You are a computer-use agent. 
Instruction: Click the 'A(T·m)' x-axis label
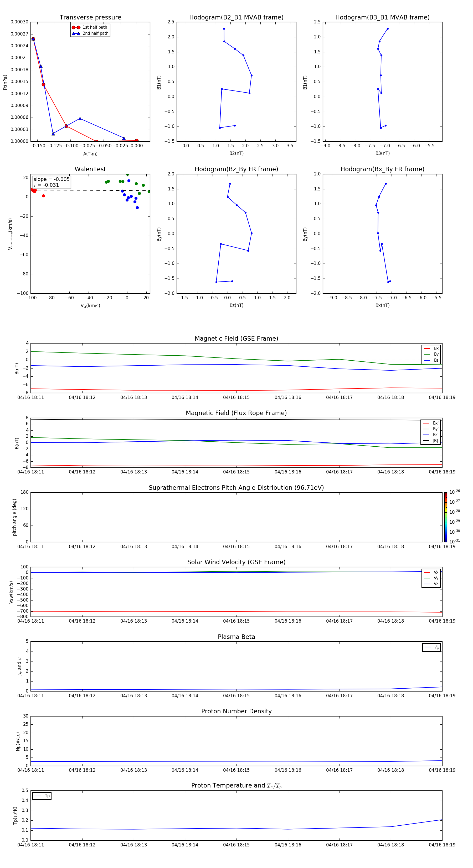tap(90, 154)
